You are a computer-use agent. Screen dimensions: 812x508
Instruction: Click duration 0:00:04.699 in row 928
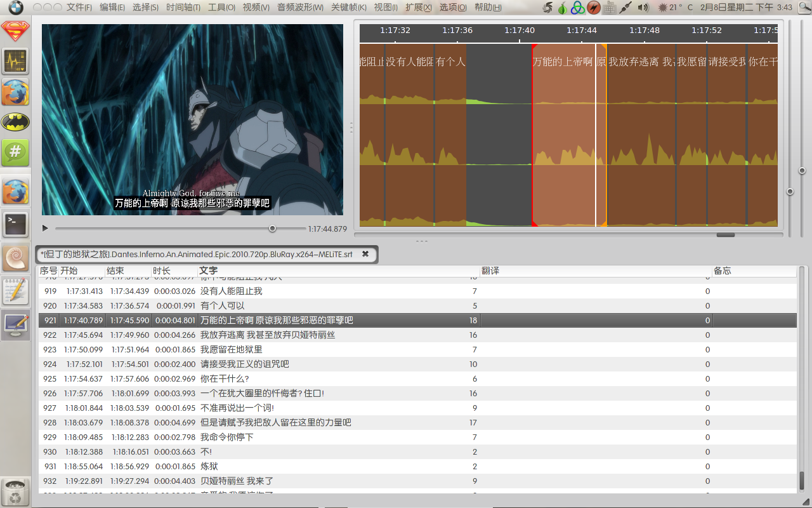175,422
